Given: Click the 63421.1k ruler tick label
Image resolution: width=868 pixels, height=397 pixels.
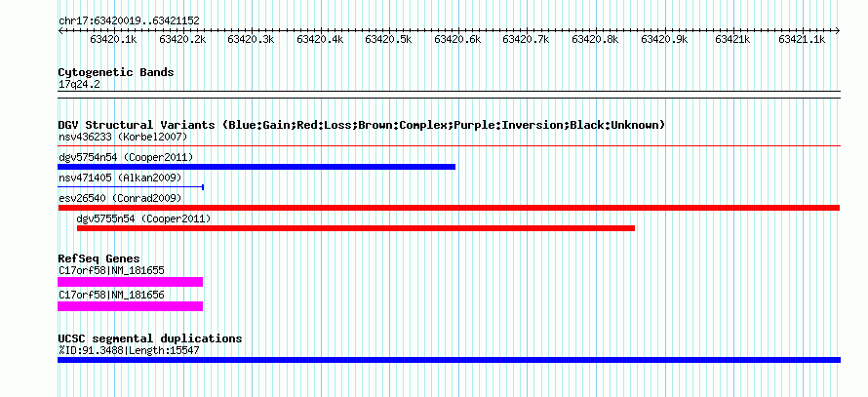Looking at the screenshot, I should [802, 39].
